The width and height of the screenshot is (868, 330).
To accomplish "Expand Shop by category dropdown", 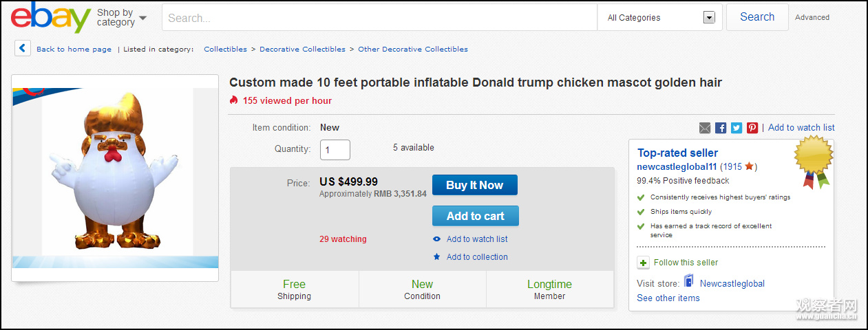I will [x=122, y=17].
